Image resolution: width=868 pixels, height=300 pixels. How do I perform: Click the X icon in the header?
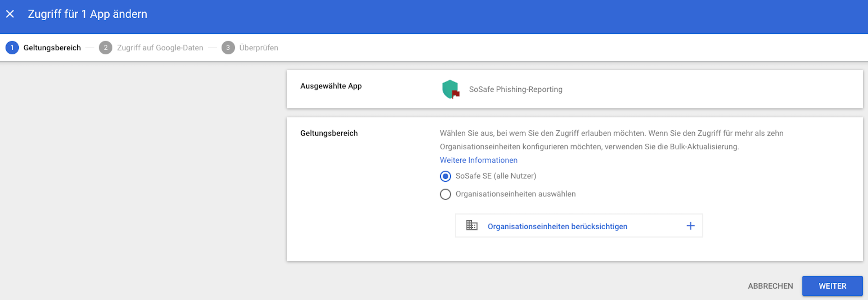(x=10, y=14)
